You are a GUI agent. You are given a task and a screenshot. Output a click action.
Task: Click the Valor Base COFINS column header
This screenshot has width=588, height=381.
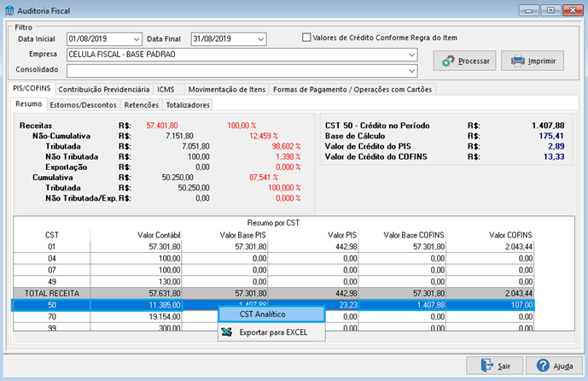point(414,235)
